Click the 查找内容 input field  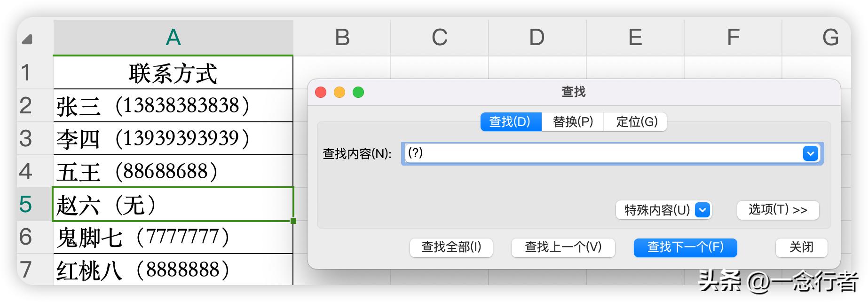(x=602, y=153)
